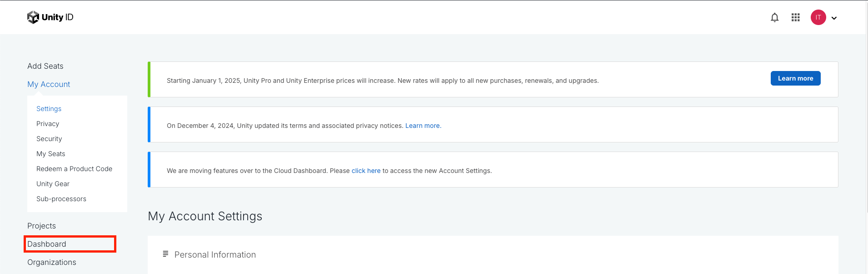Image resolution: width=868 pixels, height=274 pixels.
Task: Go to Organizations in sidebar
Action: 52,262
